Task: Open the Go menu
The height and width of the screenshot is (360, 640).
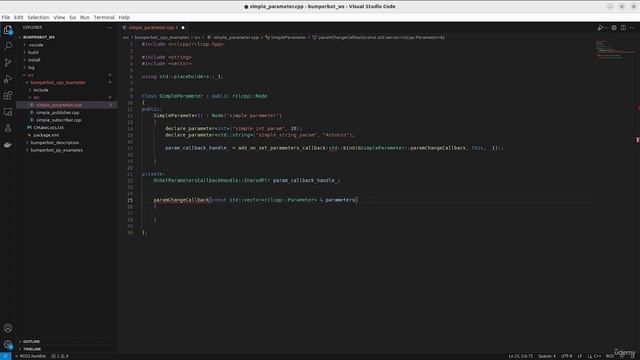Action: tap(73, 18)
